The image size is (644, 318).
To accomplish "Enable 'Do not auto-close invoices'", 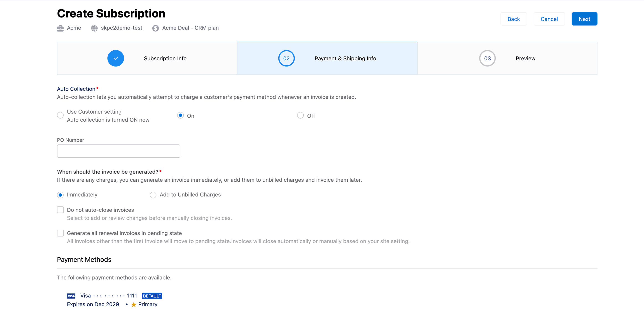I will [60, 210].
